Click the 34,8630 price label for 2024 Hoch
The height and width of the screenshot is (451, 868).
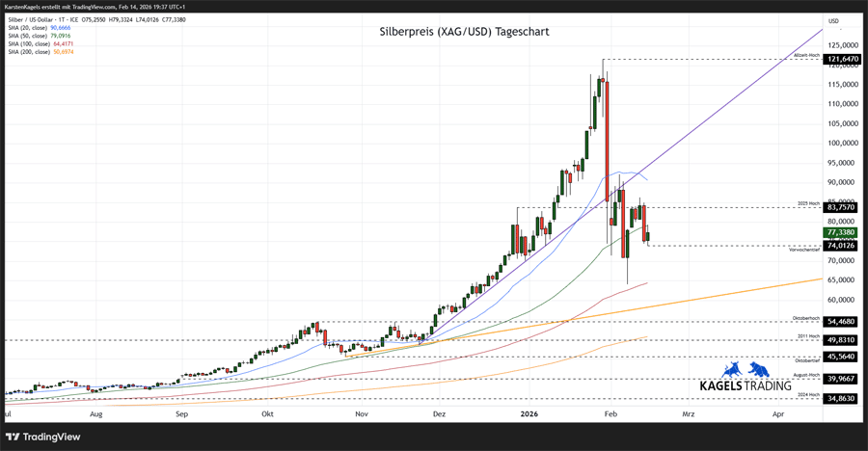point(842,398)
